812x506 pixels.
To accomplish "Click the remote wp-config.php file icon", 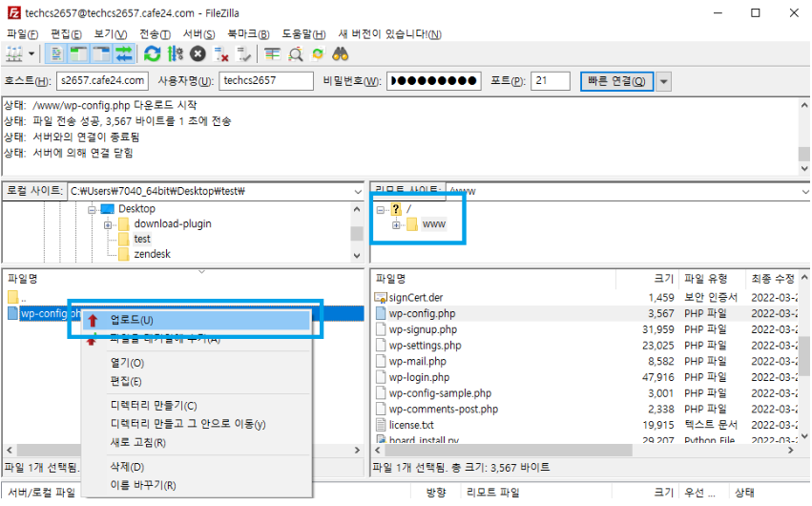I will pyautogui.click(x=381, y=313).
